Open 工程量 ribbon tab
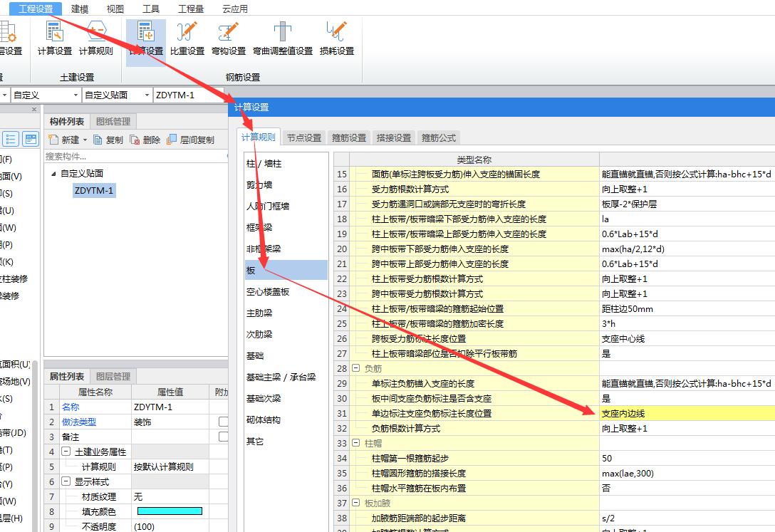Viewport: 775px width, 532px height. [x=191, y=9]
